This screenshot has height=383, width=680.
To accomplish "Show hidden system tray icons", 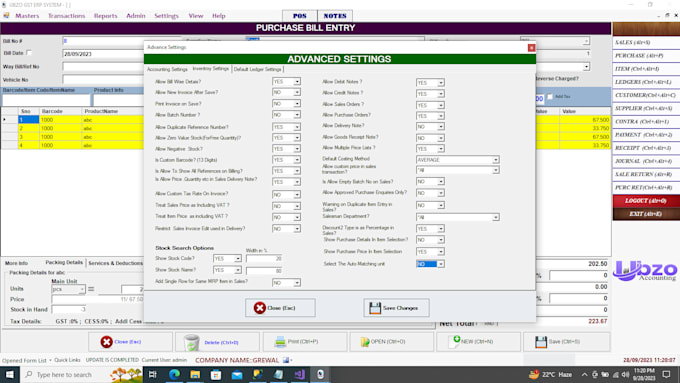I will pos(585,374).
